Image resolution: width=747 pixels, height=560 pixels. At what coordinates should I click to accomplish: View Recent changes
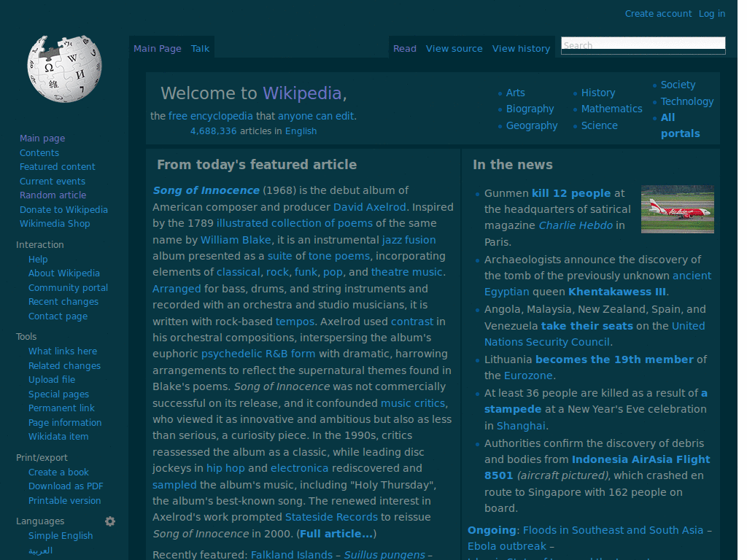click(63, 302)
